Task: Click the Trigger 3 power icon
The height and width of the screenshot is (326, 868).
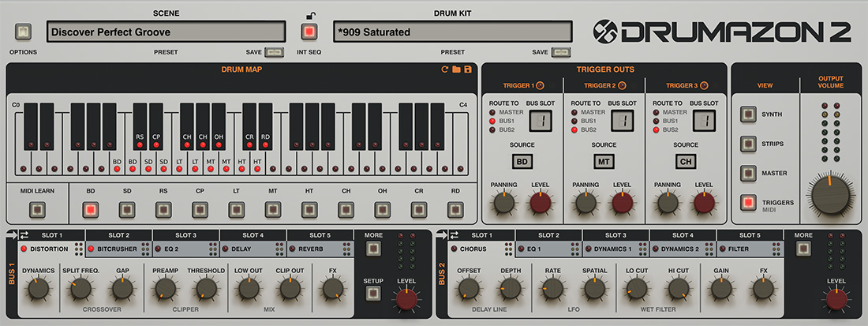Action: pos(704,85)
